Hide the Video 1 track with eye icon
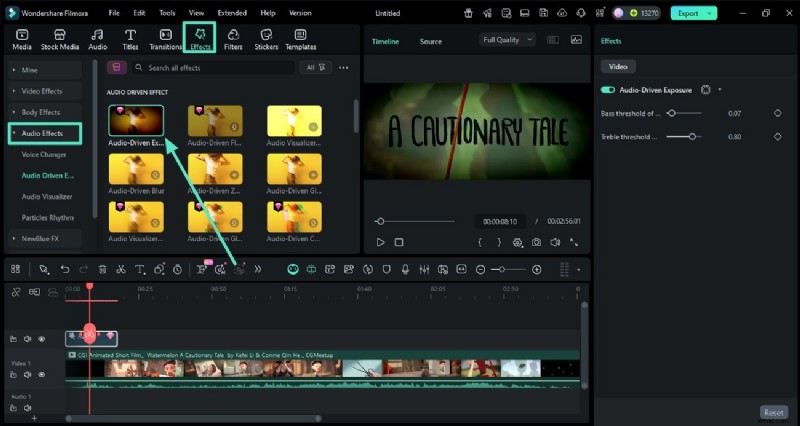 point(42,374)
